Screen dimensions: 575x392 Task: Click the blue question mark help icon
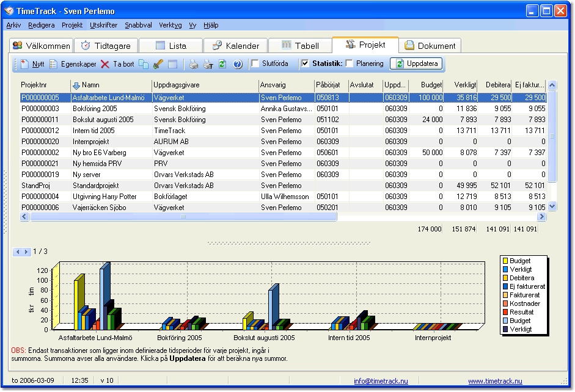(238, 64)
